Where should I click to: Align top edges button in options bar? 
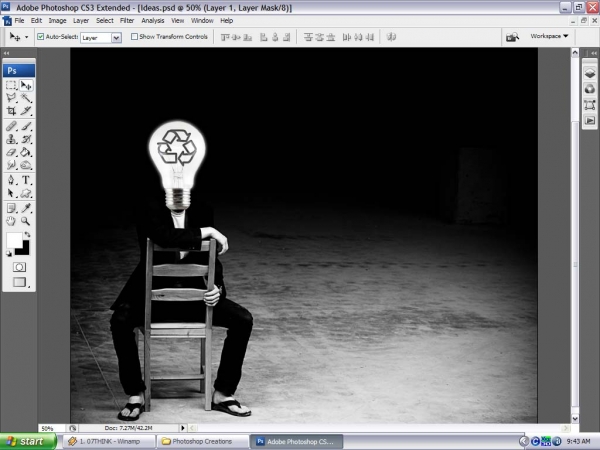tap(225, 37)
